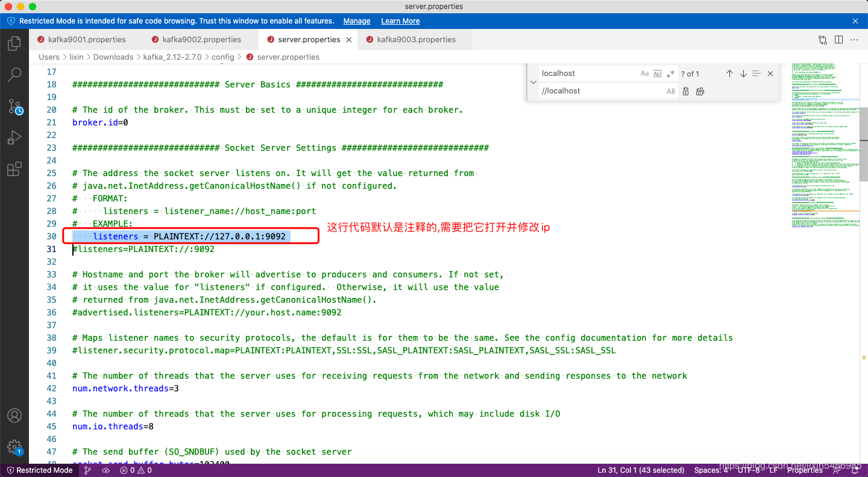Click config breadcrumb segment
The height and width of the screenshot is (477, 868).
[x=223, y=57]
